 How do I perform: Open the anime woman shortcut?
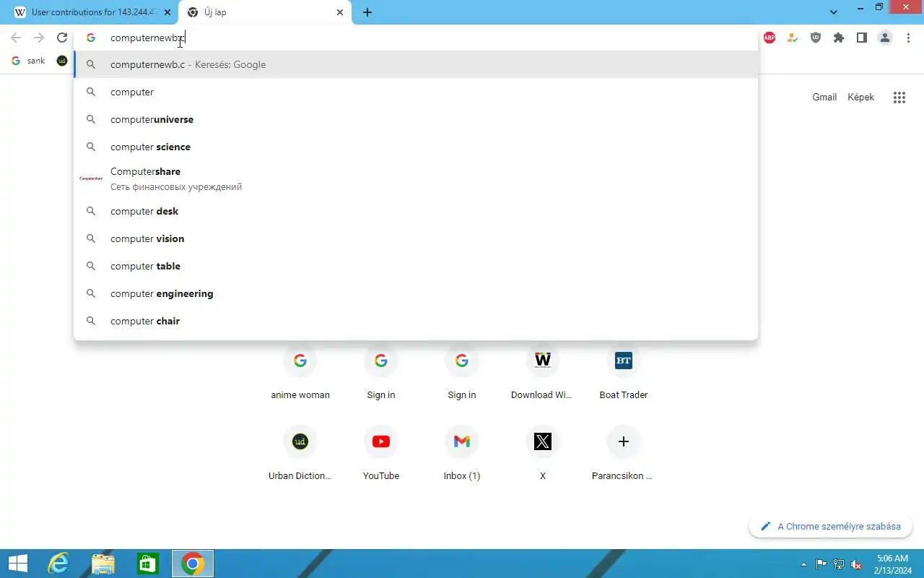300,373
